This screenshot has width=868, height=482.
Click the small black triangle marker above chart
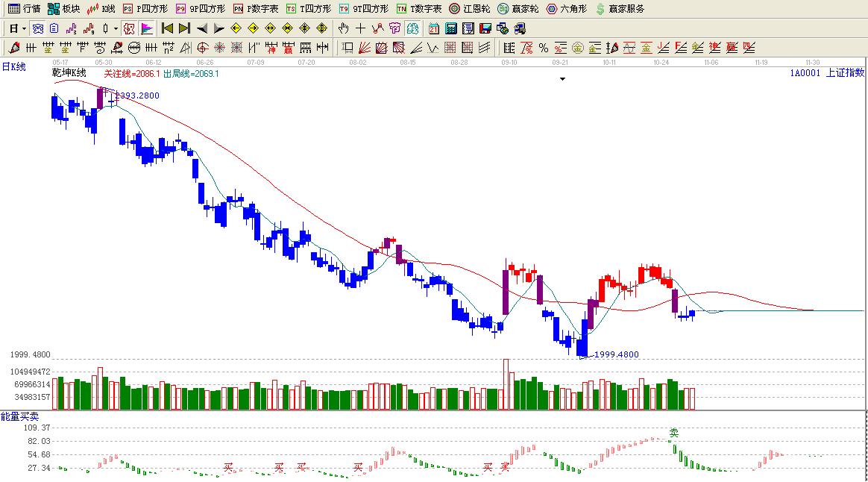[563, 78]
